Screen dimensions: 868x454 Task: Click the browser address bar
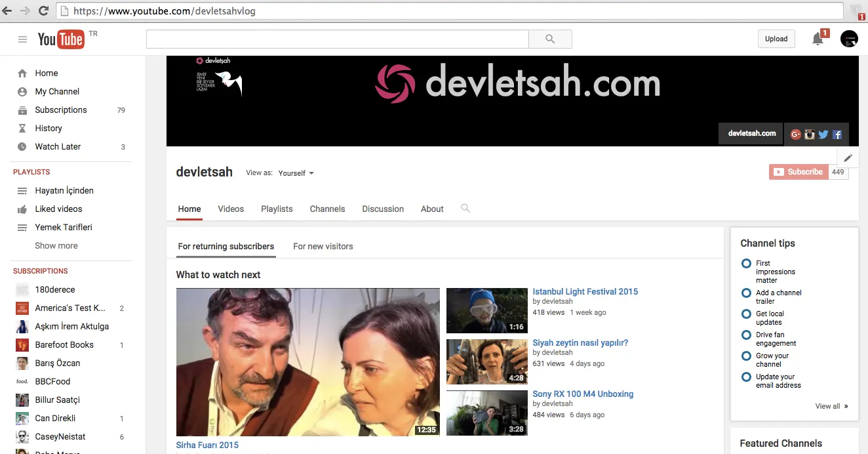click(450, 11)
